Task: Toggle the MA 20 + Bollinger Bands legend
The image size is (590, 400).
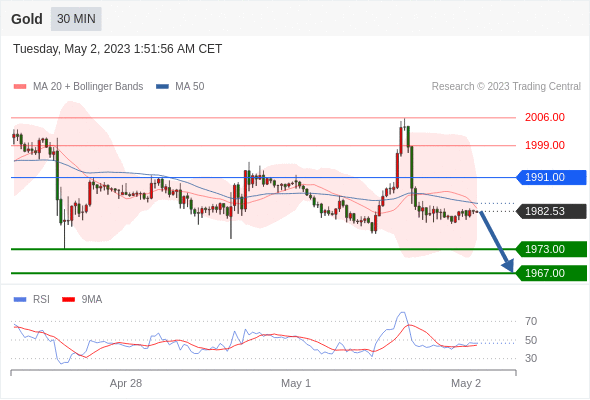Action: click(x=78, y=87)
